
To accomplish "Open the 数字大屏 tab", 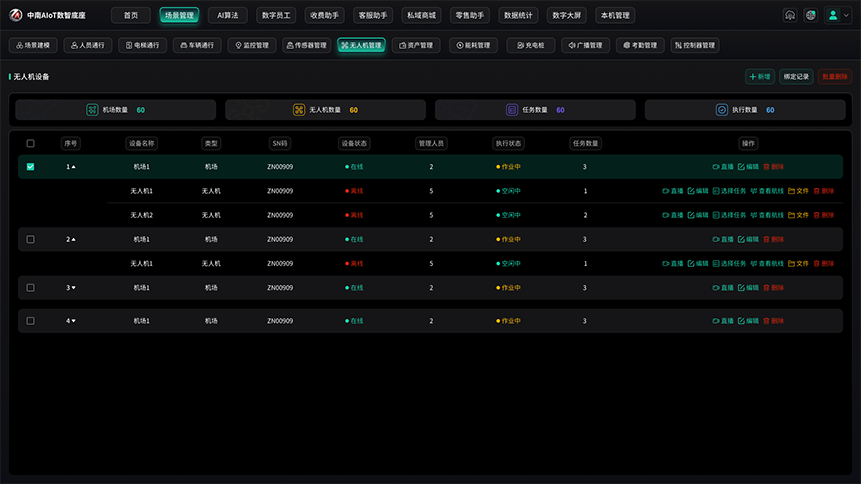I will point(566,15).
